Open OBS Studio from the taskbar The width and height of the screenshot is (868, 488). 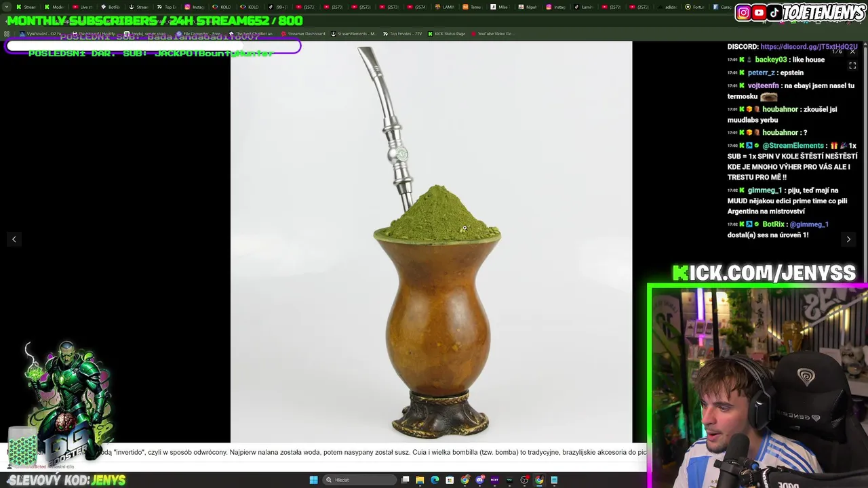click(x=524, y=480)
